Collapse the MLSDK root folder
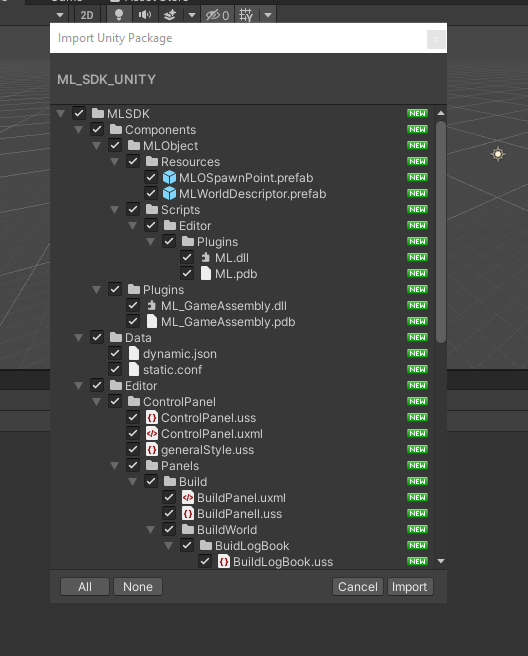 pyautogui.click(x=60, y=113)
